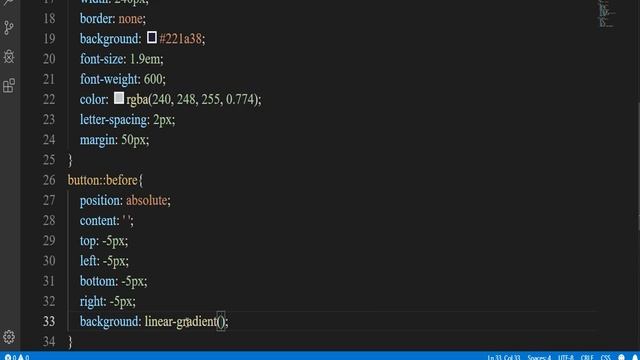
Task: Change language mode from CSS
Action: tap(605, 357)
